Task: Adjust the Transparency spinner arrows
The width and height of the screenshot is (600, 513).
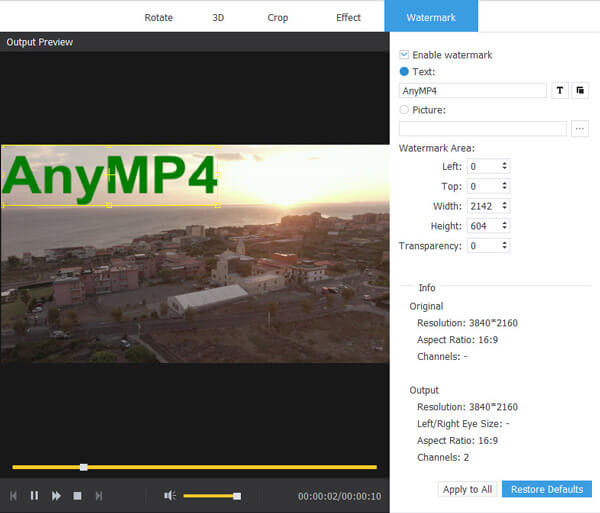Action: pyautogui.click(x=504, y=246)
